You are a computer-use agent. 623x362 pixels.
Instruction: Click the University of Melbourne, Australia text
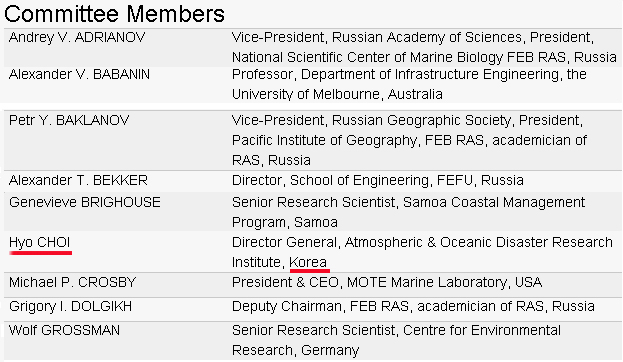pos(337,94)
